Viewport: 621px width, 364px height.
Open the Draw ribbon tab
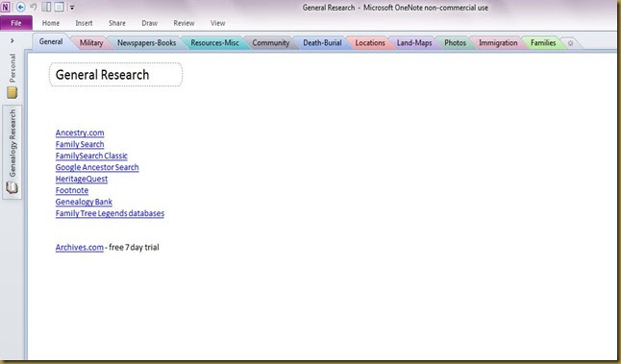150,23
